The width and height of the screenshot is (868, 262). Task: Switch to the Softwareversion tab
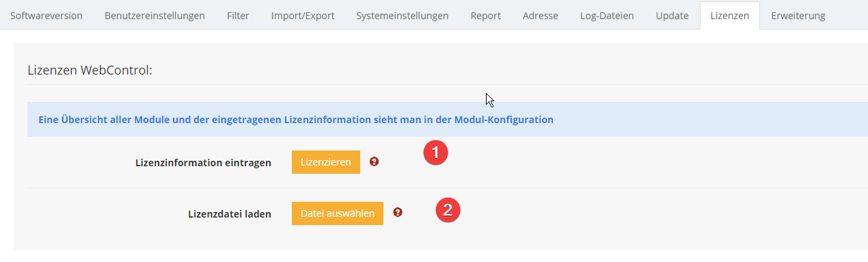tap(46, 15)
